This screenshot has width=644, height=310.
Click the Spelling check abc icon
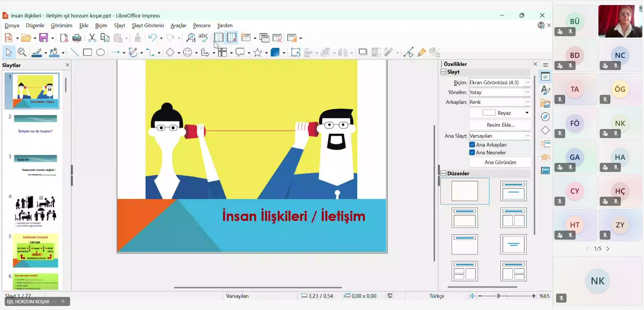click(203, 38)
